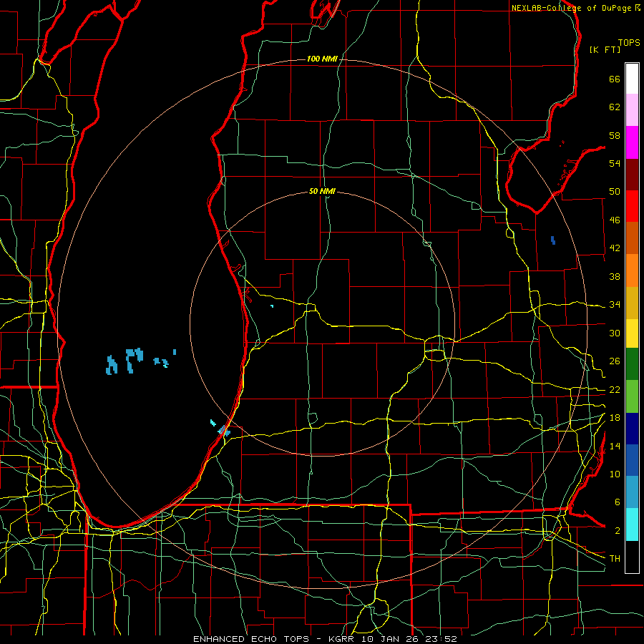Click the black TH legend swatch
644x644 pixels.
632,557
